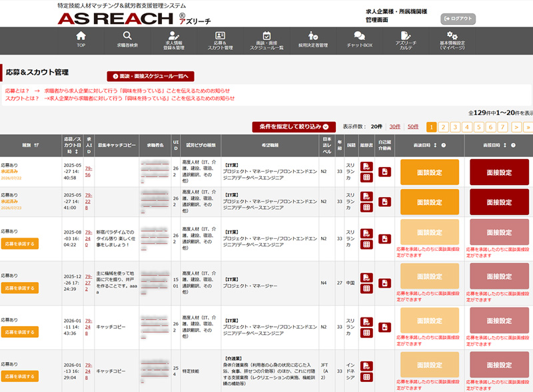Screen dimensions: 533x392
Task: Sort by 種別 column header arrow
Action: tap(37, 145)
